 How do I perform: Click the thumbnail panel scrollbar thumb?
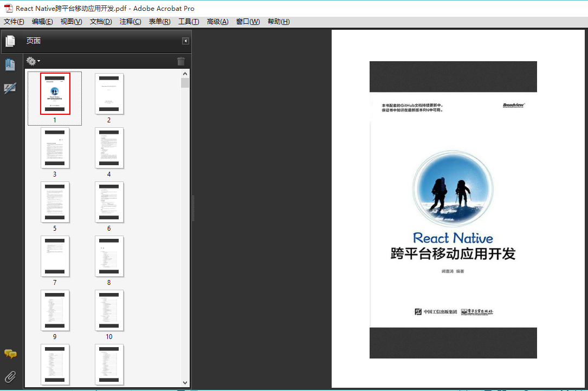(185, 83)
